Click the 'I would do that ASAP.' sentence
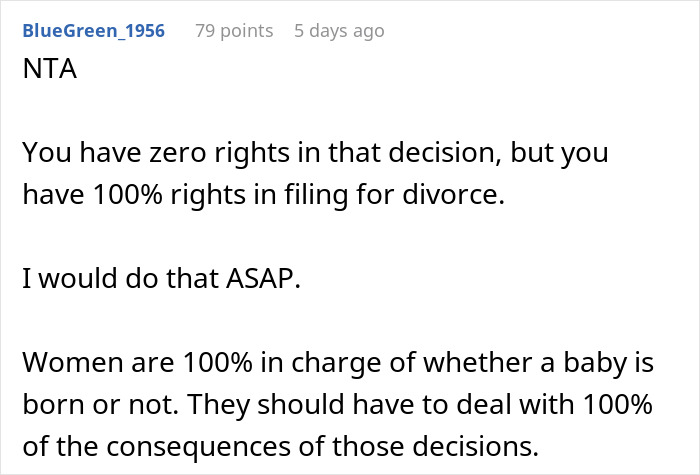Screen dimensions: 700x475 point(162,279)
